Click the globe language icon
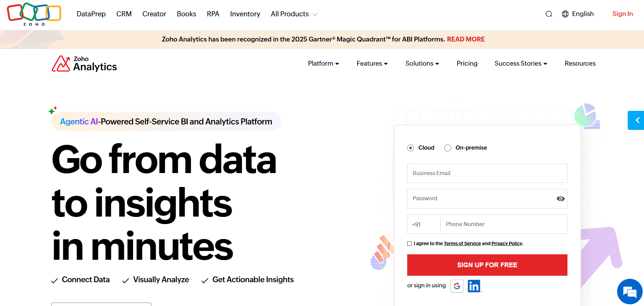This screenshot has height=306, width=644. [565, 14]
